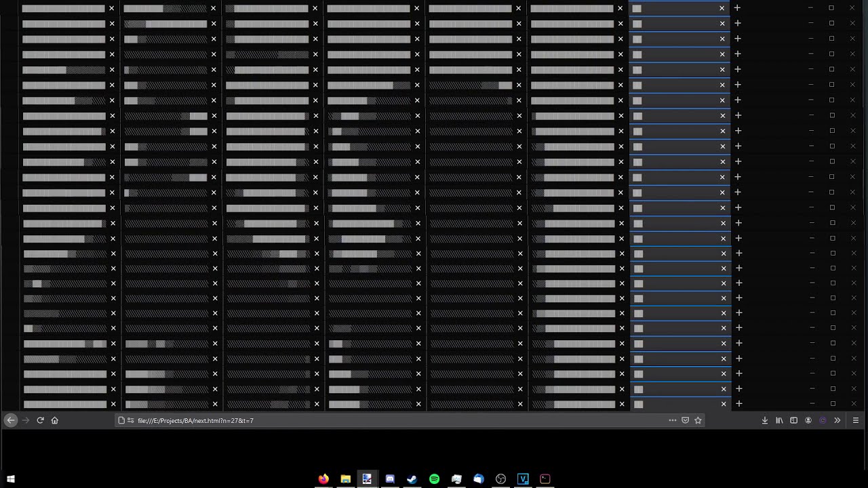Open a new tab in frontmost Firefox window
Image resolution: width=868 pixels, height=488 pixels.
tap(739, 404)
